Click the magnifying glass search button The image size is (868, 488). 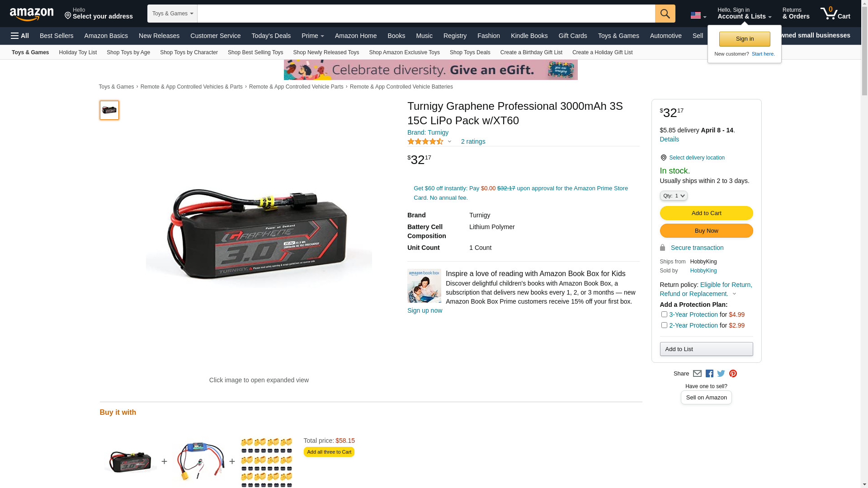click(665, 14)
